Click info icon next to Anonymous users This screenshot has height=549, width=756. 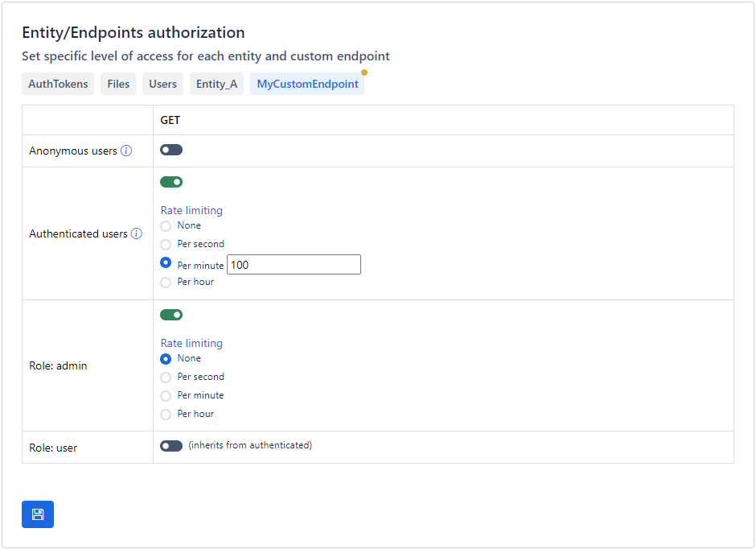pyautogui.click(x=126, y=151)
